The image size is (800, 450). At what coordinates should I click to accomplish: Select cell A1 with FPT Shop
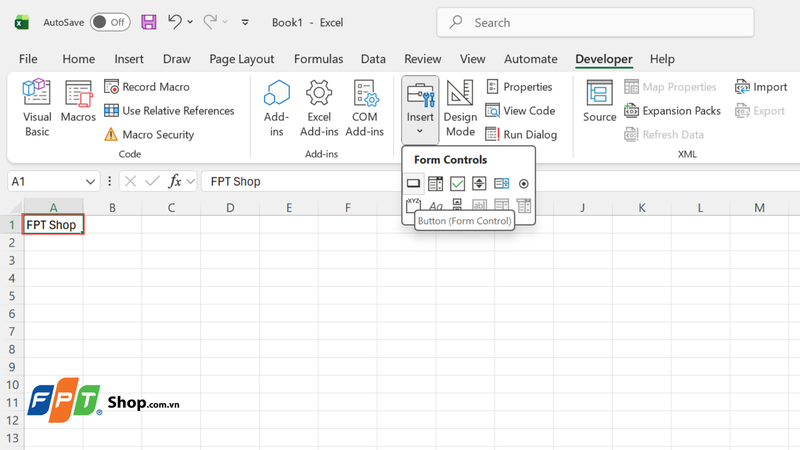(53, 224)
